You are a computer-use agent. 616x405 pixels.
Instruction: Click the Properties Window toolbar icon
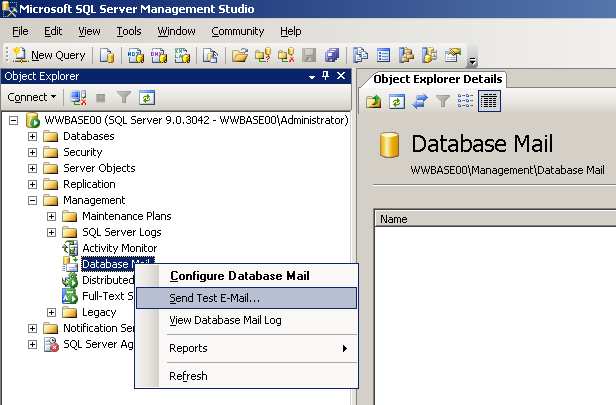pyautogui.click(x=453, y=55)
